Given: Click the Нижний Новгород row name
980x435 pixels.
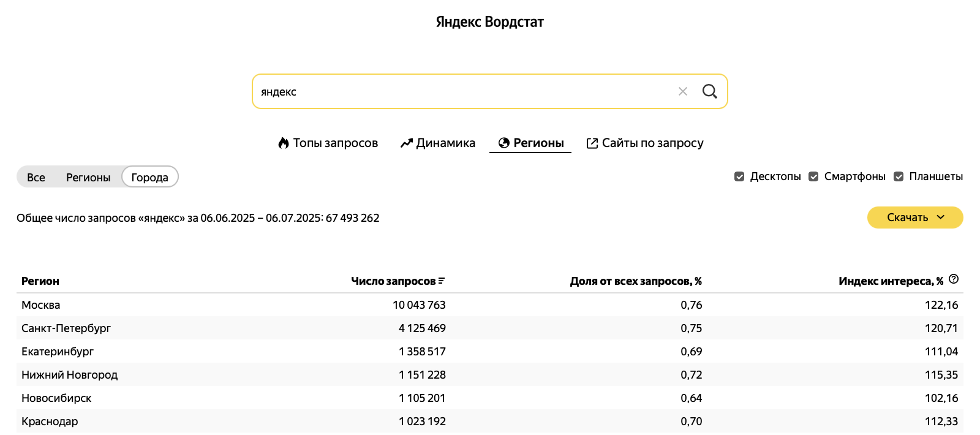Looking at the screenshot, I should [70, 375].
